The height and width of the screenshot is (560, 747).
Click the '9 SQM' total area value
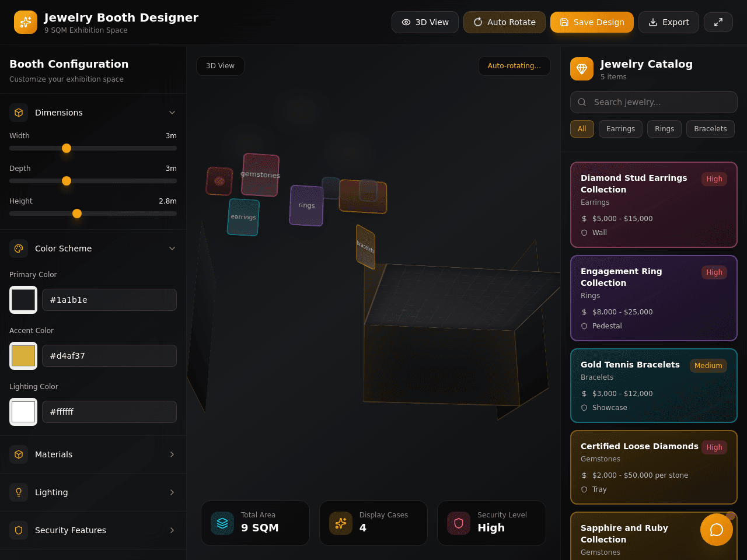click(260, 528)
